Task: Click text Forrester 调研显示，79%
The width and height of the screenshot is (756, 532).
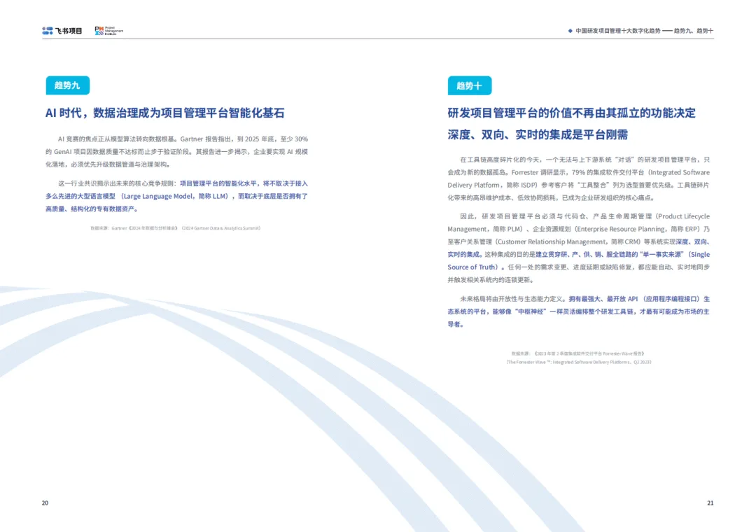Action: [x=548, y=172]
